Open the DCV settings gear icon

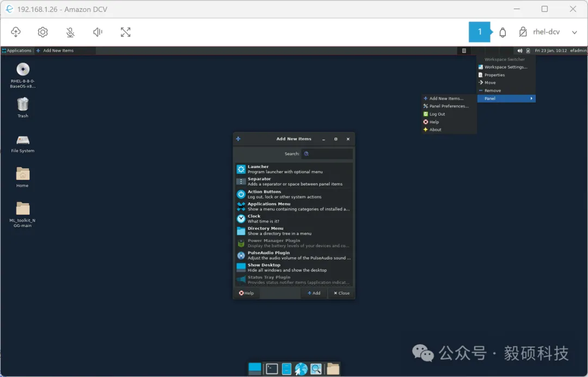point(42,32)
